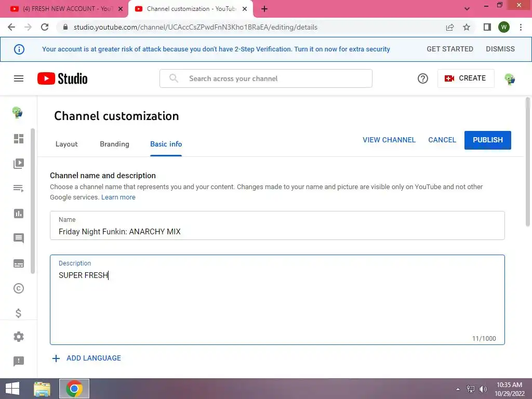Cancel channel customization changes
Screen dimensions: 532x399
[x=442, y=140]
